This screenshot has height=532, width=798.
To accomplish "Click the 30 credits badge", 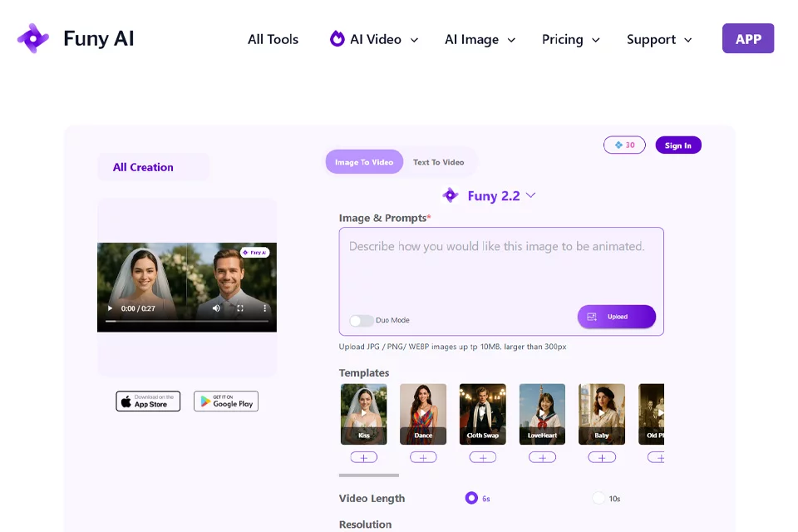I will pos(624,145).
